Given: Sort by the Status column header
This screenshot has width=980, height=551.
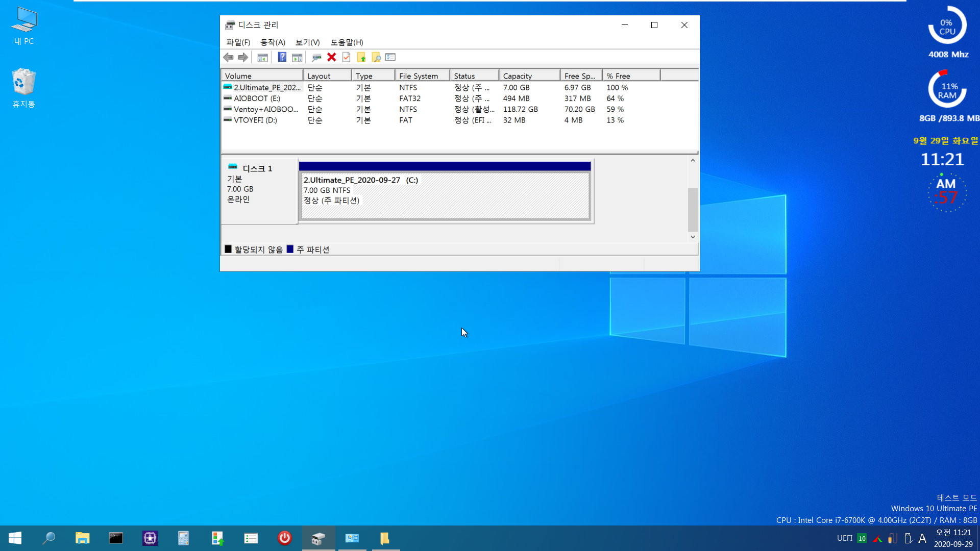Looking at the screenshot, I should point(474,76).
